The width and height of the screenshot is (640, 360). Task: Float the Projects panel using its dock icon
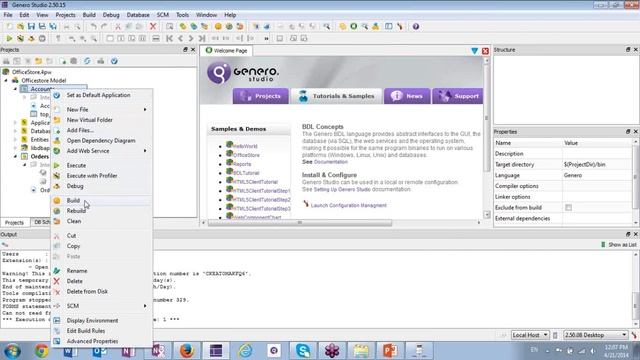(185, 49)
